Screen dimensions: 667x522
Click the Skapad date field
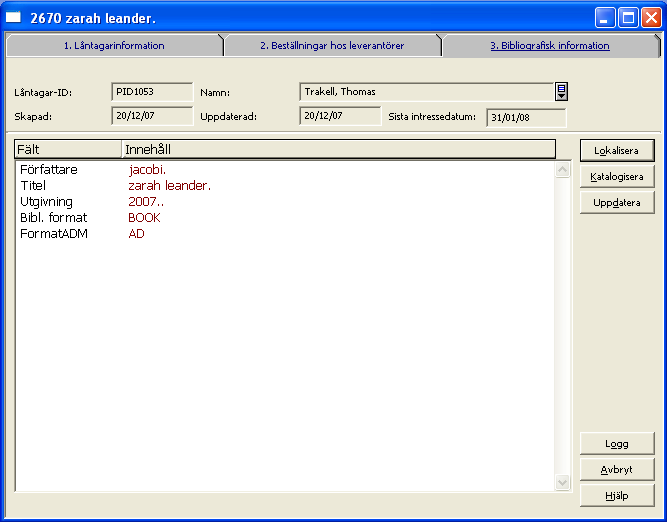click(152, 116)
